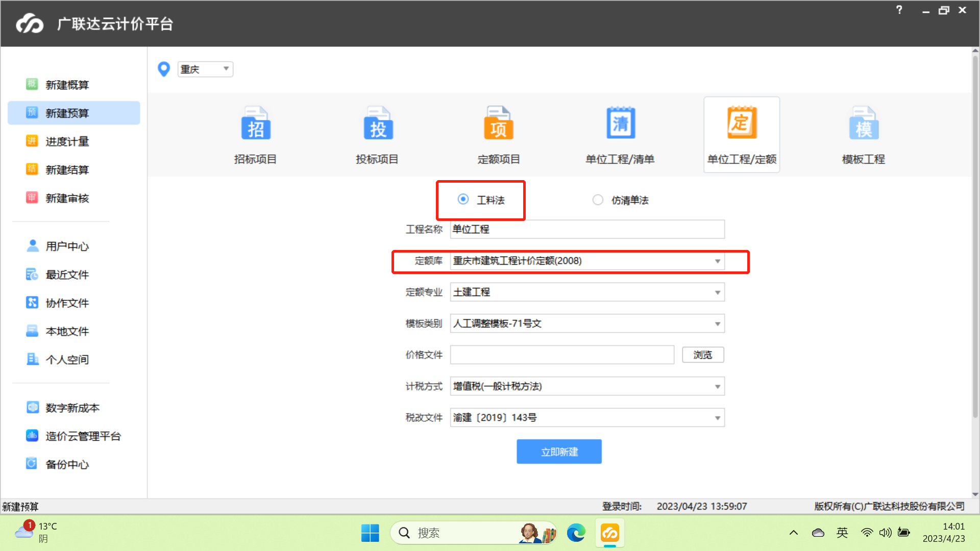Click the 最近文件 icon

[x=32, y=274]
